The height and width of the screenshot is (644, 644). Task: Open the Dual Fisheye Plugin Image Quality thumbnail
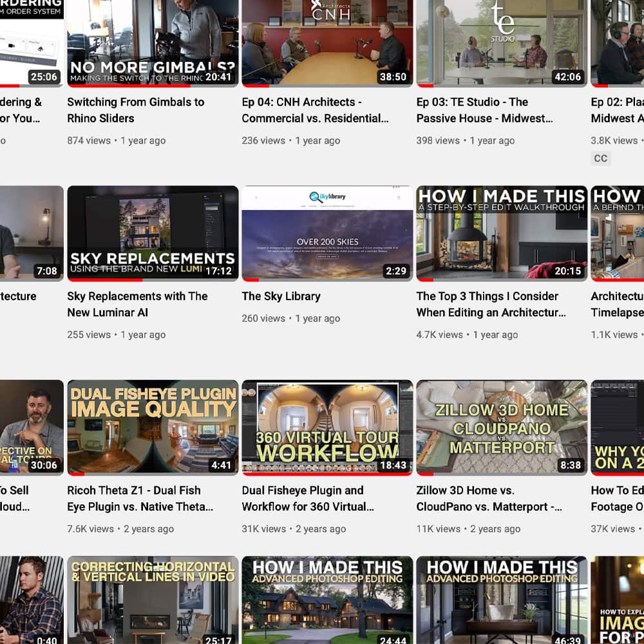pyautogui.click(x=153, y=428)
